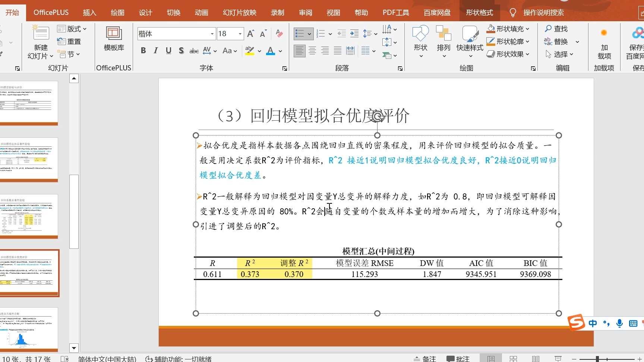The width and height of the screenshot is (644, 362).
Task: Open line spacing options
Action: (370, 34)
